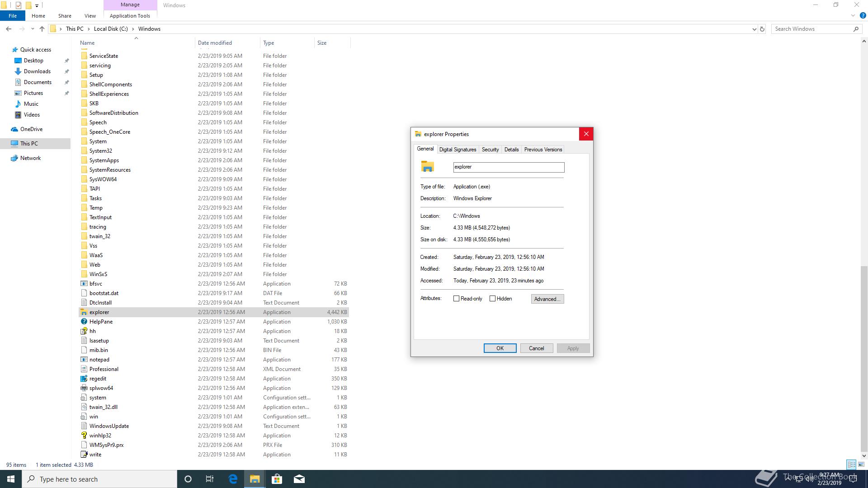The height and width of the screenshot is (488, 868).
Task: Select the twain_32.dll file
Action: pos(214,407)
